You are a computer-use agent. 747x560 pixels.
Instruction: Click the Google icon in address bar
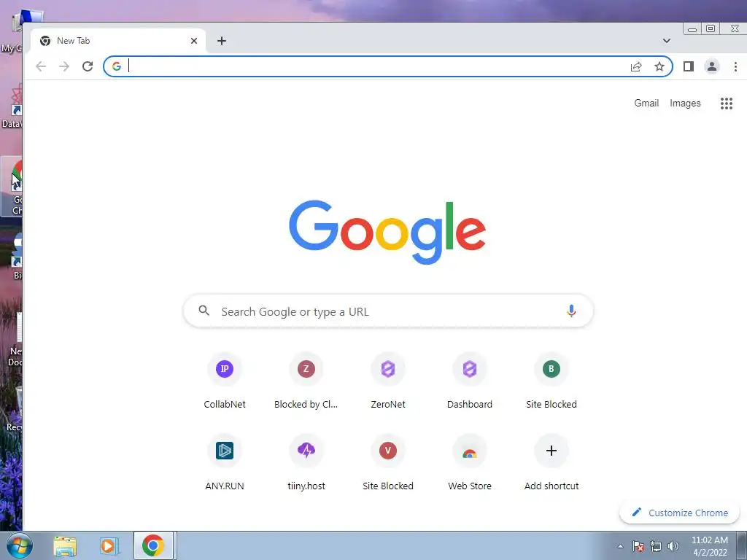[x=117, y=66]
